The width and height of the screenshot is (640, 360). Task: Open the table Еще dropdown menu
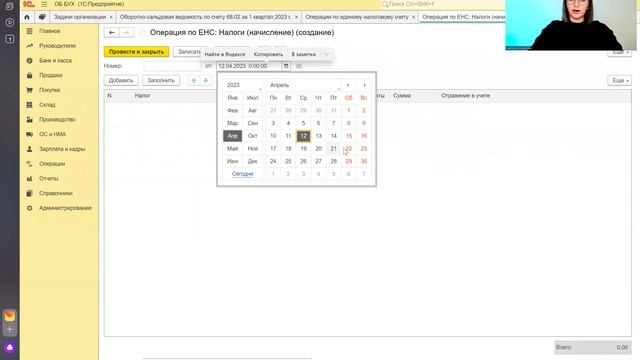click(x=620, y=80)
